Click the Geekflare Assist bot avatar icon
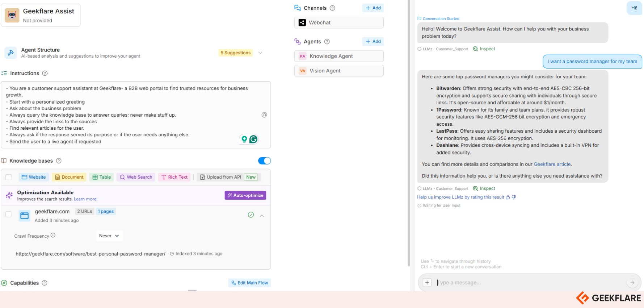This screenshot has width=644, height=308. coord(12,15)
